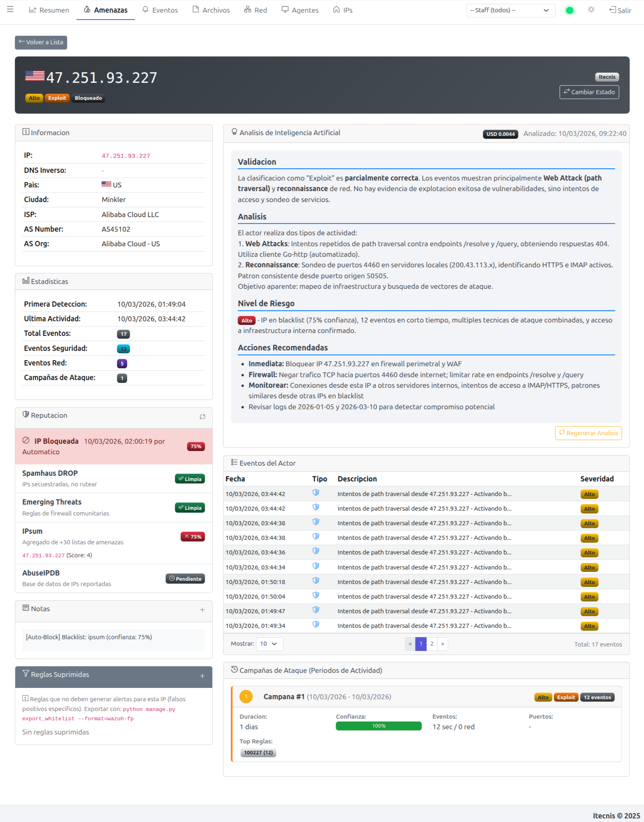Open the Mostrar rows-per-page dropdown
Viewport: 644px width, 822px height.
[x=269, y=644]
